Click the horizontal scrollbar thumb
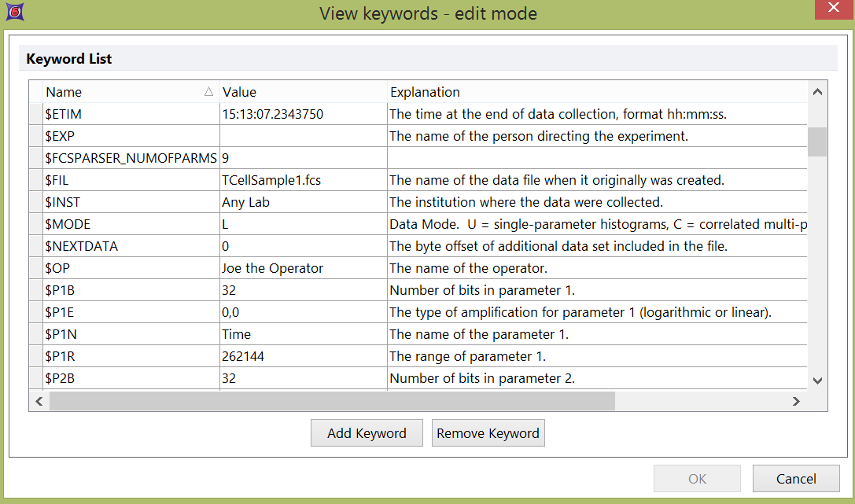Viewport: 855px width, 504px height. point(331,401)
